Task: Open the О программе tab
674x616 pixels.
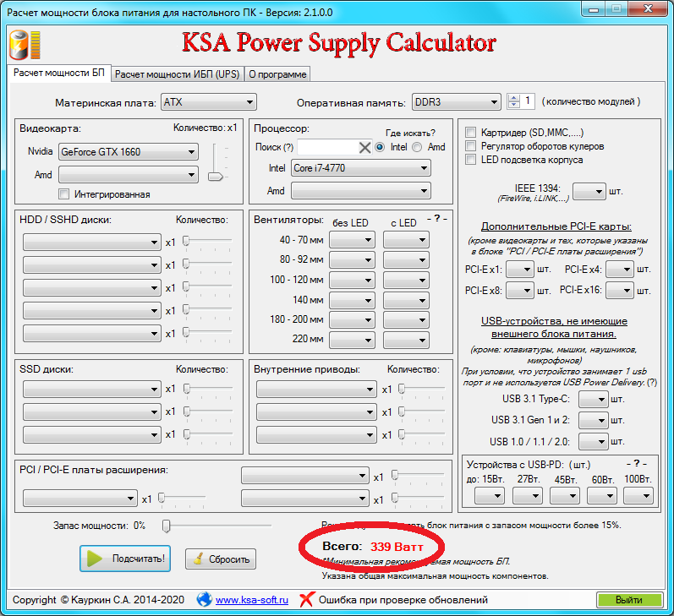Action: [x=277, y=74]
